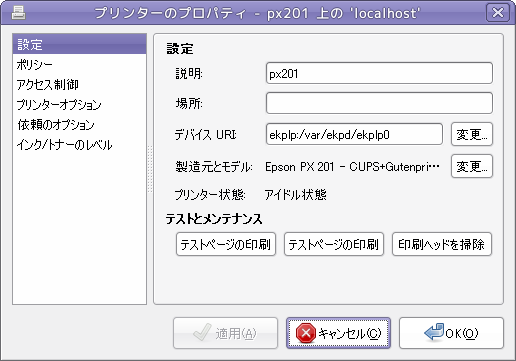The height and width of the screenshot is (361, 516).
Task: Click the アイドル状態 status text
Action: click(x=295, y=195)
